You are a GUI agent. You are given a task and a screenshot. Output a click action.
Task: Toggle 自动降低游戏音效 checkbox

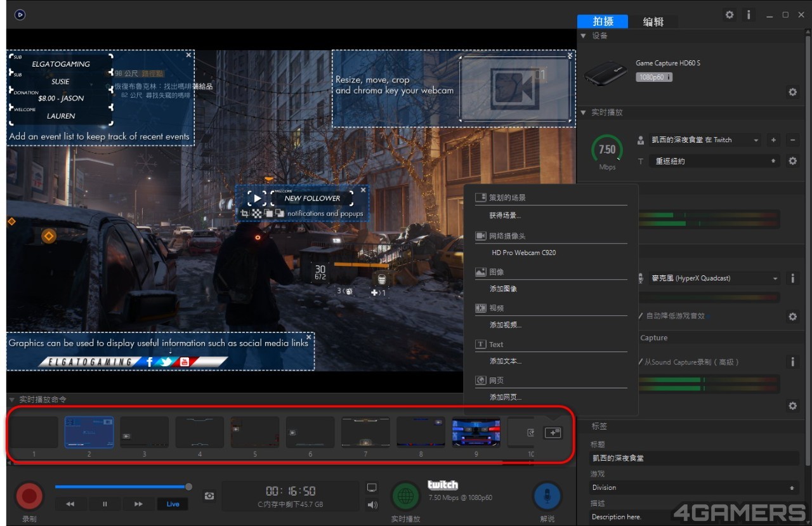[x=641, y=315]
